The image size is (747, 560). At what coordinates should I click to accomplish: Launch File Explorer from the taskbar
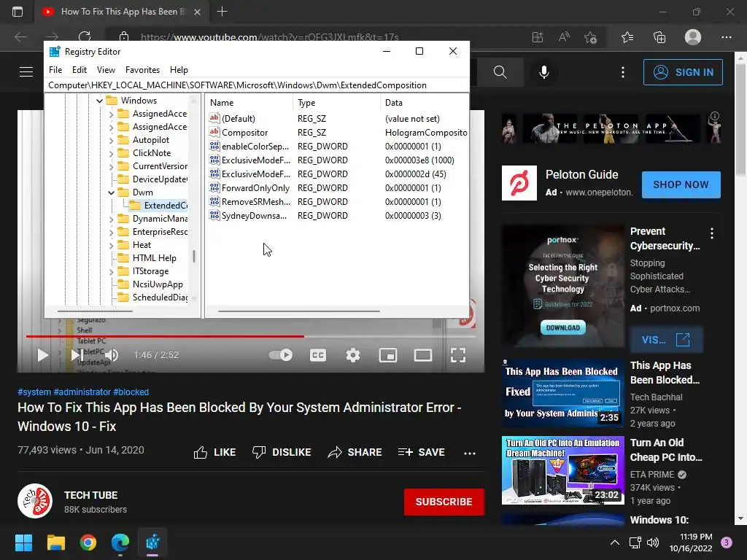coord(55,542)
